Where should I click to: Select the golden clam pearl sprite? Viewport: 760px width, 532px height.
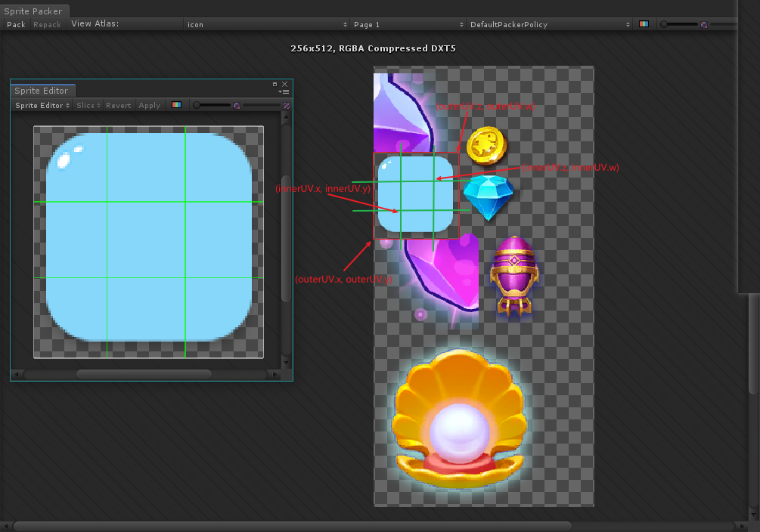point(458,420)
